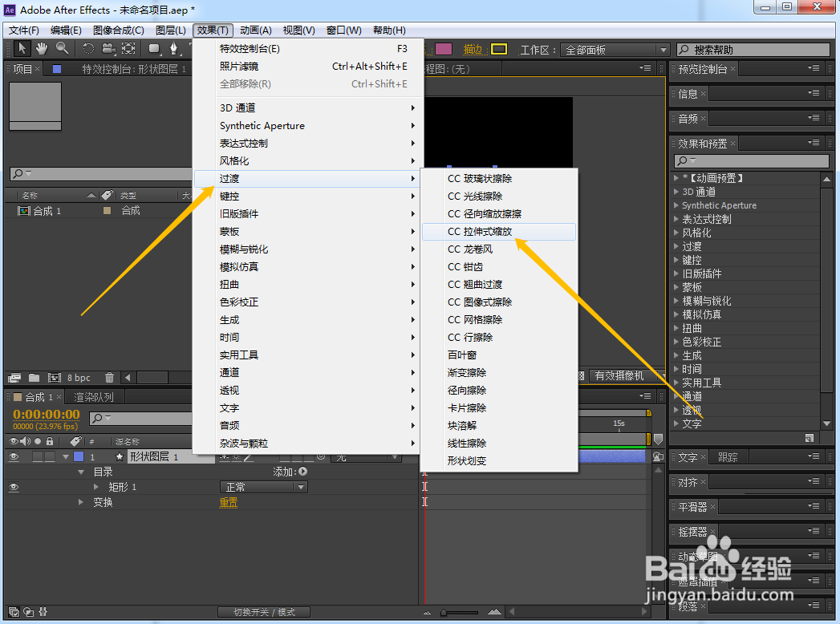The image size is (840, 624).
Task: Click the blue label color of 形状图层 1
Action: (79, 457)
